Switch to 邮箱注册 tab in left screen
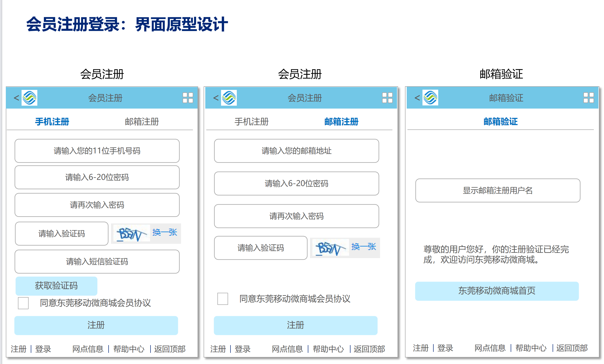Screen dimensions: 604x364 [142, 122]
